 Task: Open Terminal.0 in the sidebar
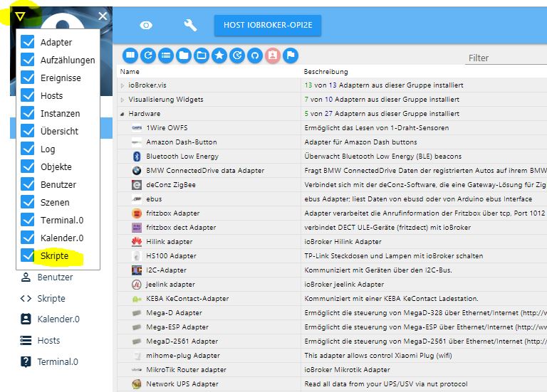[49, 361]
